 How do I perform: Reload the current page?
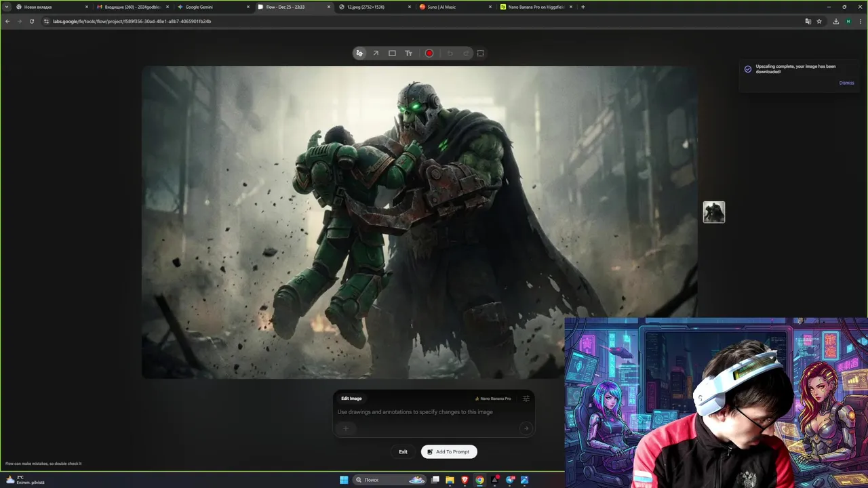point(31,21)
